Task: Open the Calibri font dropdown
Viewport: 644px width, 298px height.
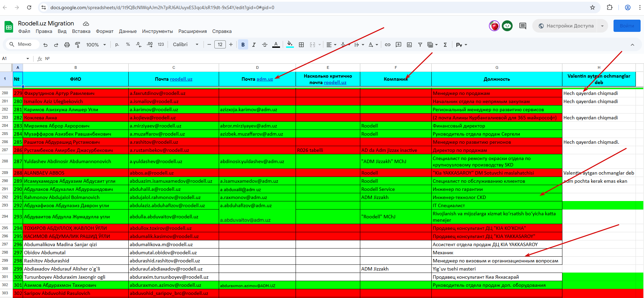Action: coord(186,44)
